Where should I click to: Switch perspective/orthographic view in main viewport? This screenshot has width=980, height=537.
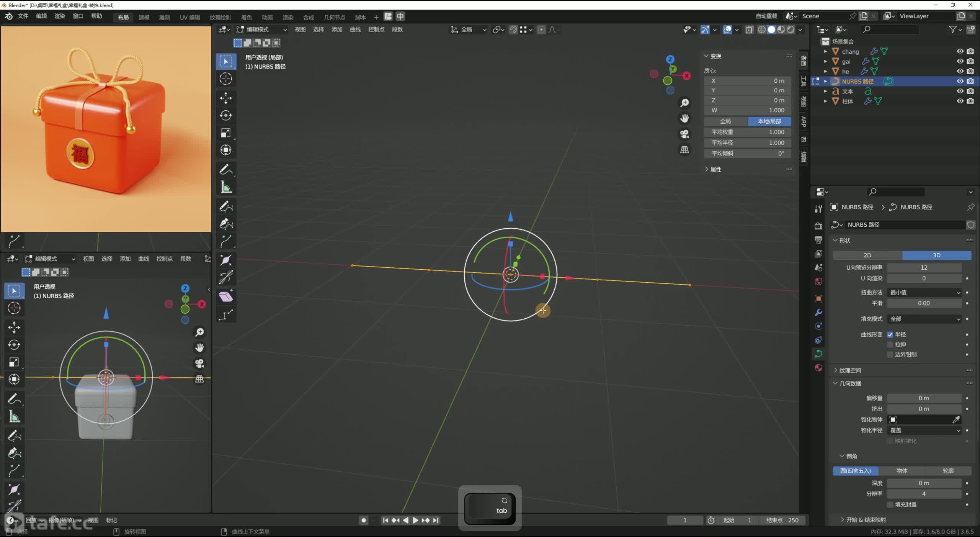click(x=684, y=150)
